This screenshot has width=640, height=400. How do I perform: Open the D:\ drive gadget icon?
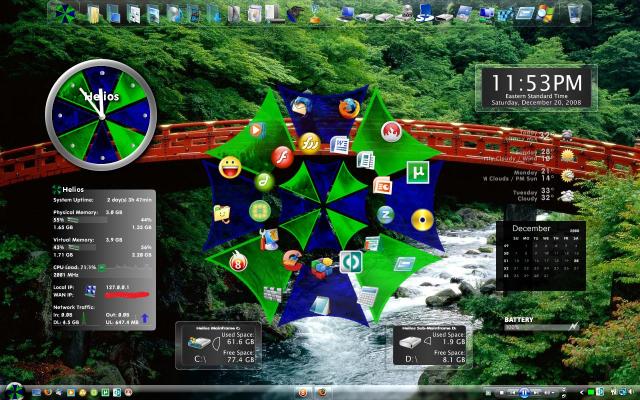coord(410,342)
